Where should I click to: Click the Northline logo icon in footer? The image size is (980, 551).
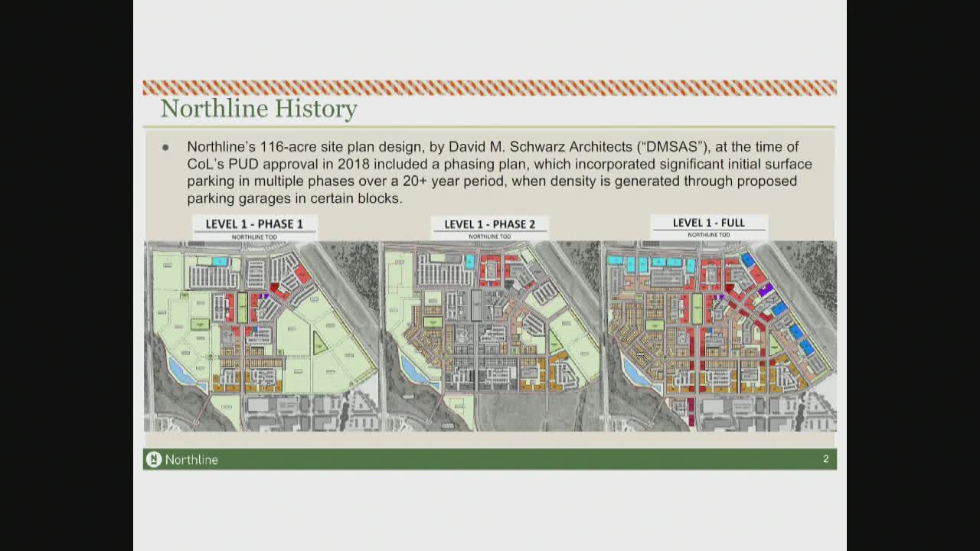coord(154,459)
